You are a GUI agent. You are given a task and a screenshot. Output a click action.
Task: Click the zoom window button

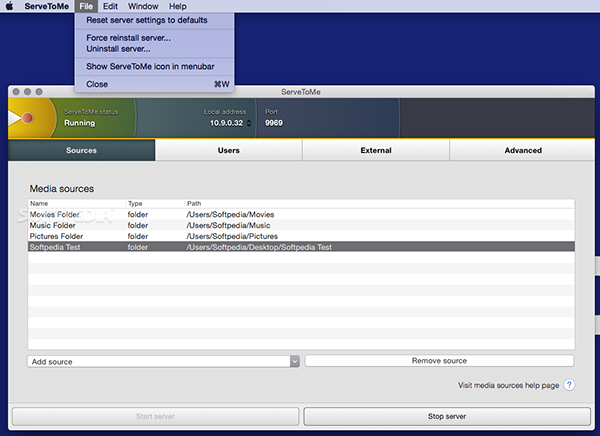pos(39,91)
